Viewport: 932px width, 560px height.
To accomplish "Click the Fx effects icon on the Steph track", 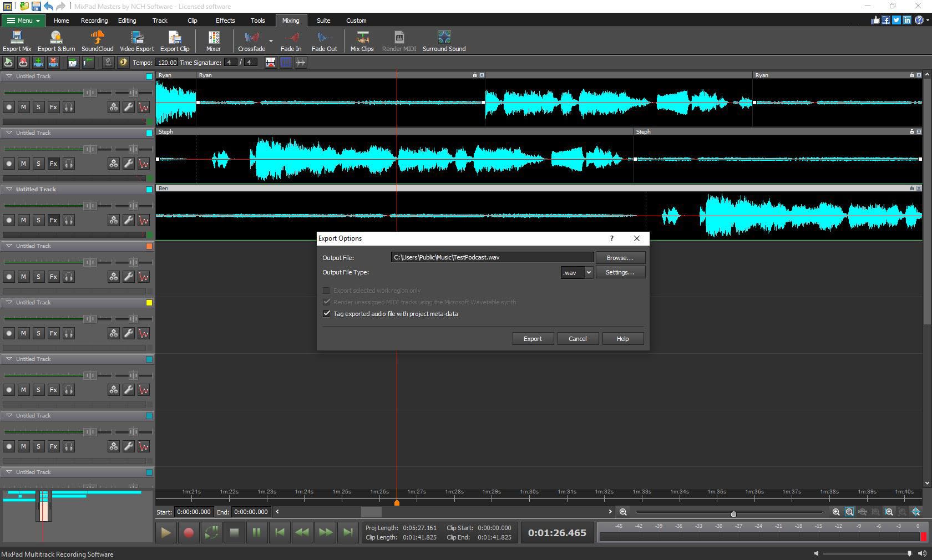I will pos(53,164).
